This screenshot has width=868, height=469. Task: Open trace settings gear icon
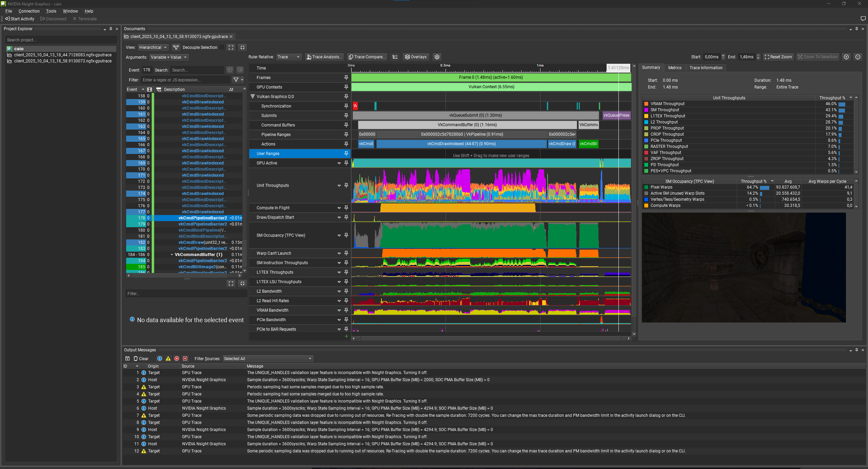(x=437, y=57)
